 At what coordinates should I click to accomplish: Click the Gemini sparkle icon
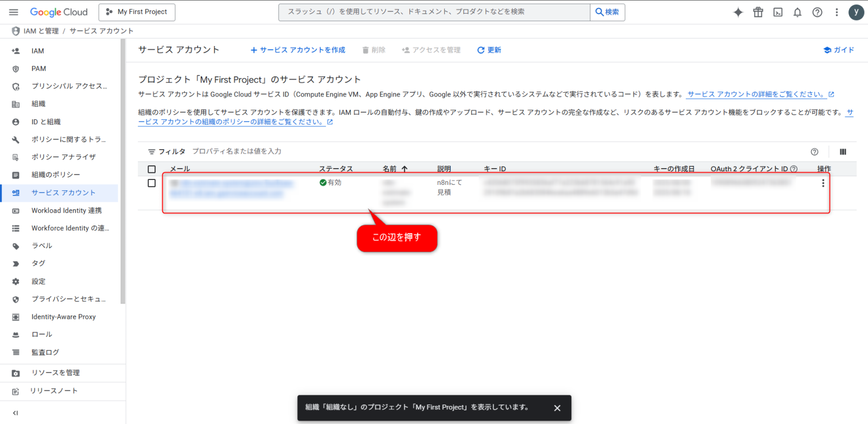tap(738, 12)
